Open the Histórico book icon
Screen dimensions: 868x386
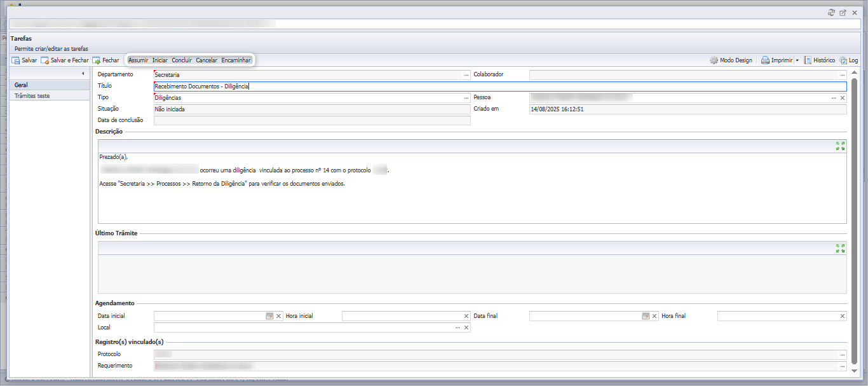click(x=808, y=60)
